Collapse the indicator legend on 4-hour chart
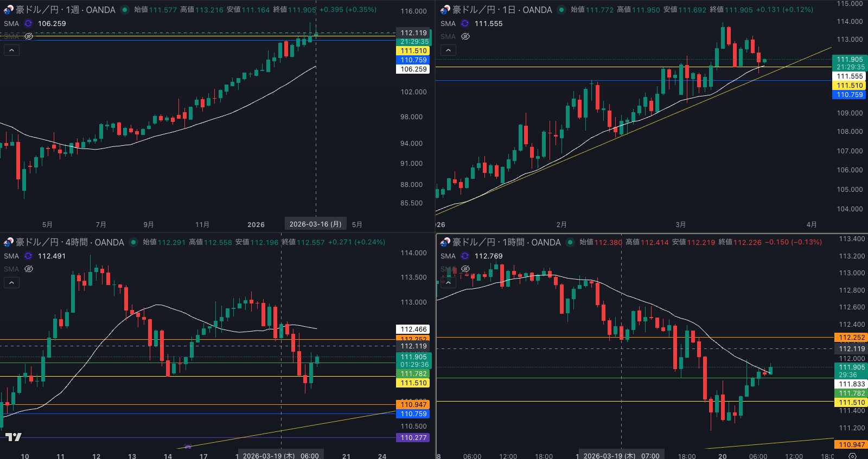 [x=12, y=282]
